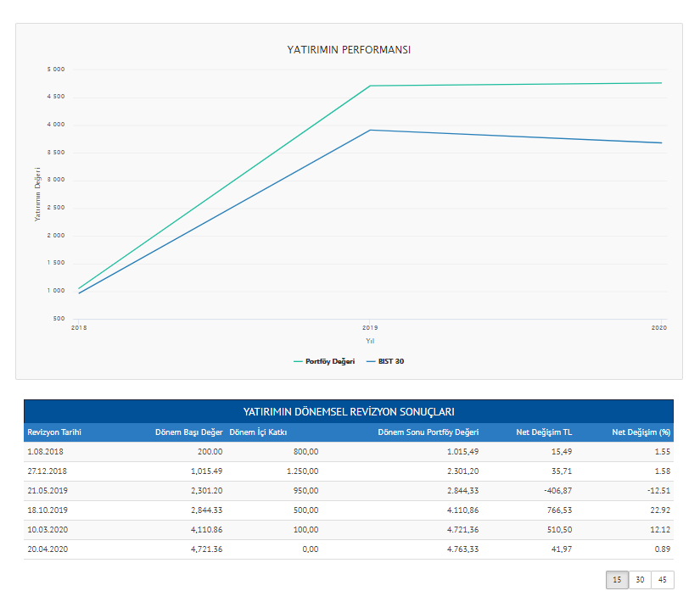The image size is (700, 602).
Task: Toggle the Portföy Değeri legend series
Action: [330, 361]
